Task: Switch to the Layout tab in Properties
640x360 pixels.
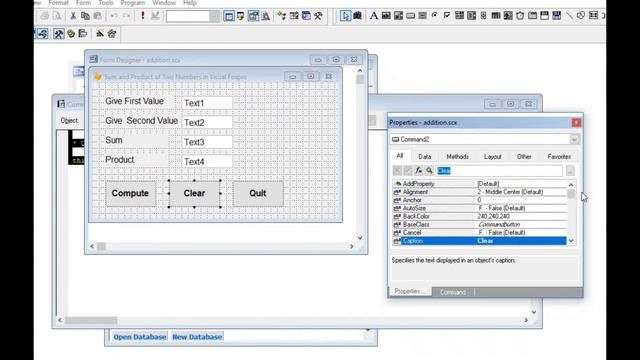Action: (492, 156)
